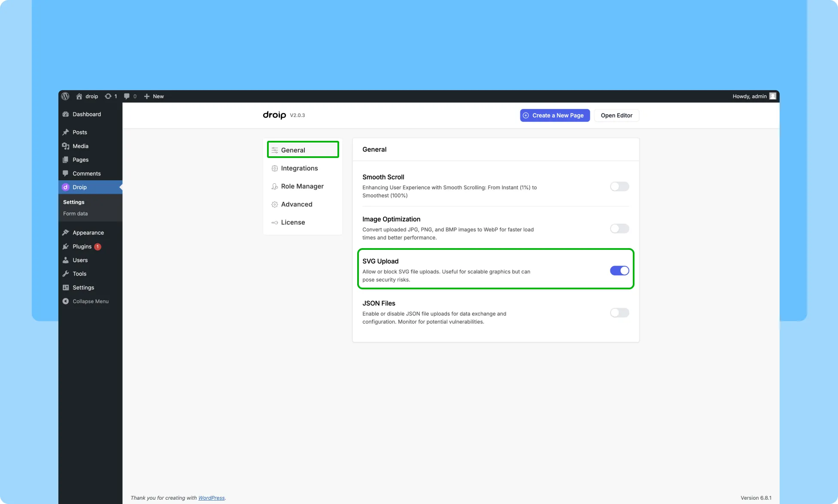Click the V2.0.3 version label

pyautogui.click(x=298, y=115)
